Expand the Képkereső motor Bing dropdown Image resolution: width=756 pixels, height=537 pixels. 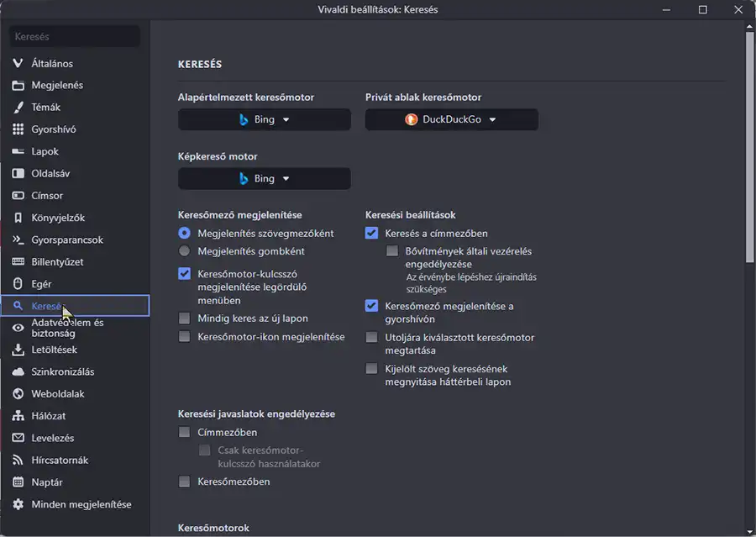tap(265, 179)
